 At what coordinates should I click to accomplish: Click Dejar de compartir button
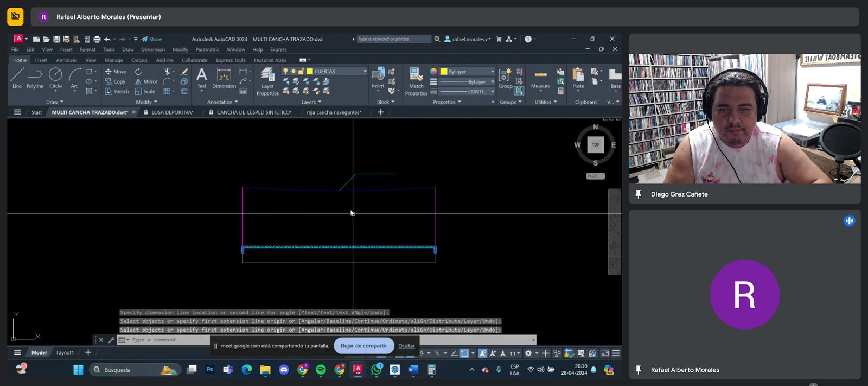(x=363, y=346)
